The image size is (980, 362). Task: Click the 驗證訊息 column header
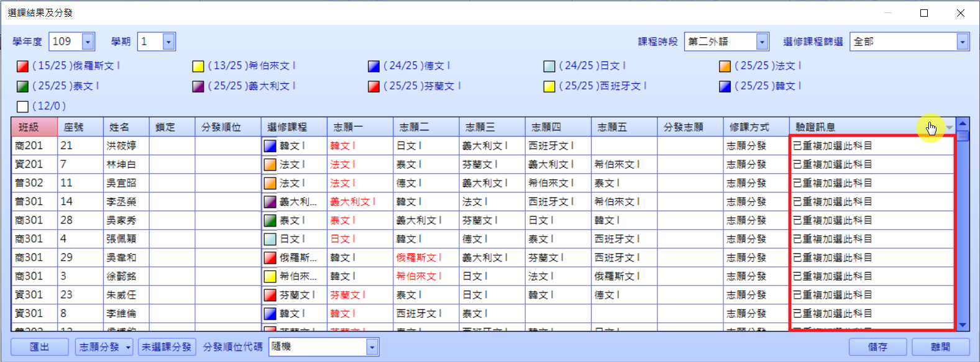pyautogui.click(x=851, y=127)
